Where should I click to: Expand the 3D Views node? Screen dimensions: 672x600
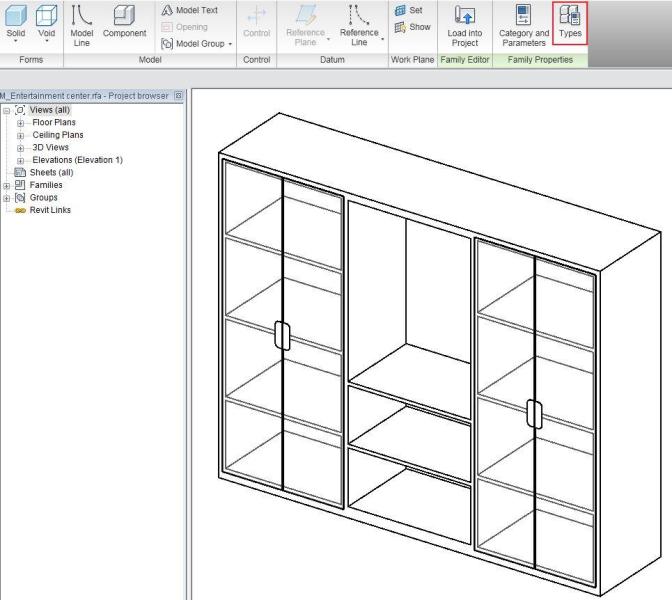pos(20,148)
